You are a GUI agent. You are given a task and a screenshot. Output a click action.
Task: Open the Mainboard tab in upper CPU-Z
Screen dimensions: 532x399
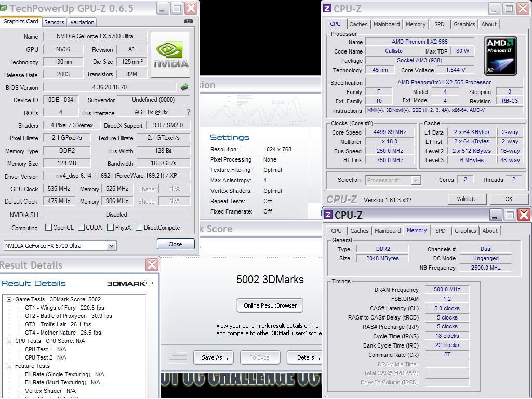pos(387,24)
